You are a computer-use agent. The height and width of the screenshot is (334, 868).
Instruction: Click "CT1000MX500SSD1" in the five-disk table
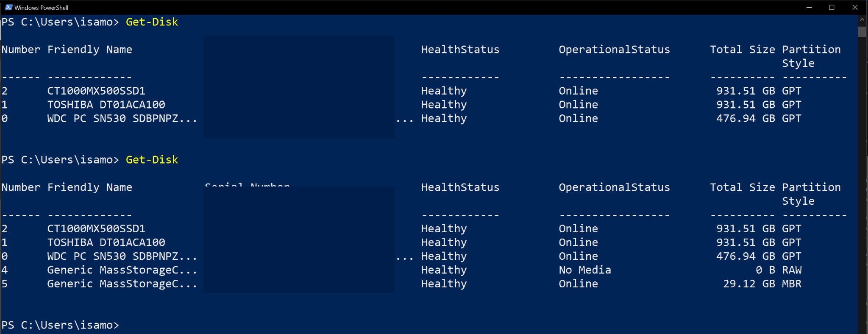pyautogui.click(x=96, y=228)
